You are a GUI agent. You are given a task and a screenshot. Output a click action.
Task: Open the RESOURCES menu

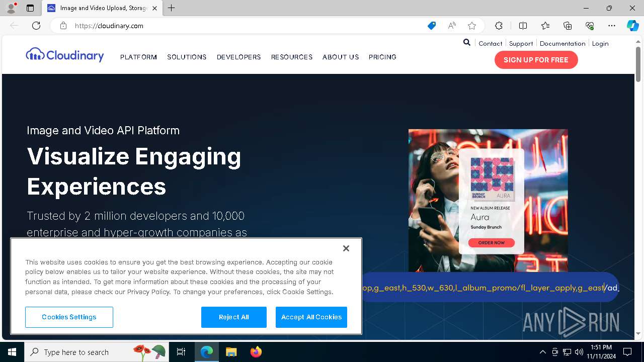tap(292, 57)
